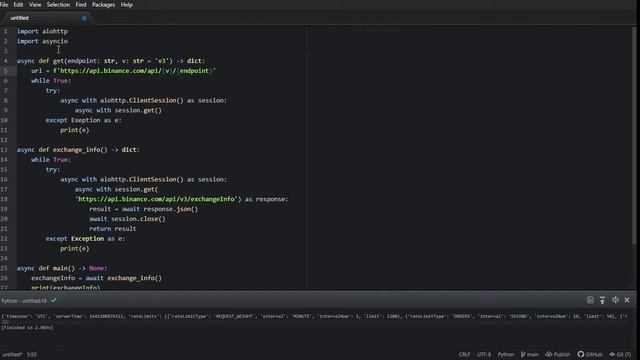Open the GitHub panel from status bar
Image resolution: width=640 pixels, height=360 pixels.
coord(590,354)
